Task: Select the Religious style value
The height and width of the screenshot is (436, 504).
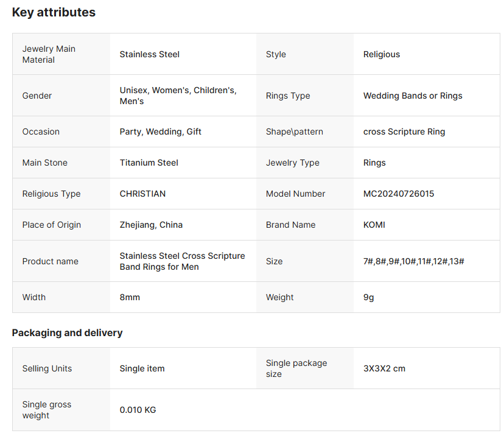Action: click(x=381, y=54)
